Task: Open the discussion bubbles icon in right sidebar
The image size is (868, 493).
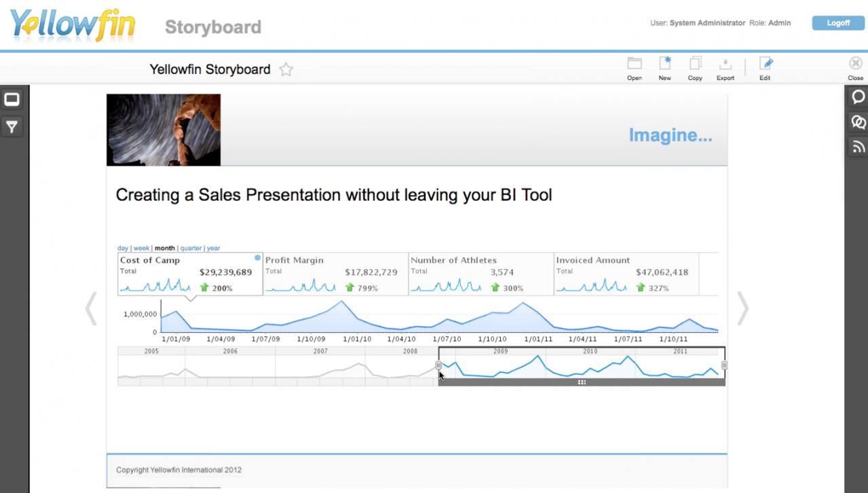Action: click(x=858, y=122)
